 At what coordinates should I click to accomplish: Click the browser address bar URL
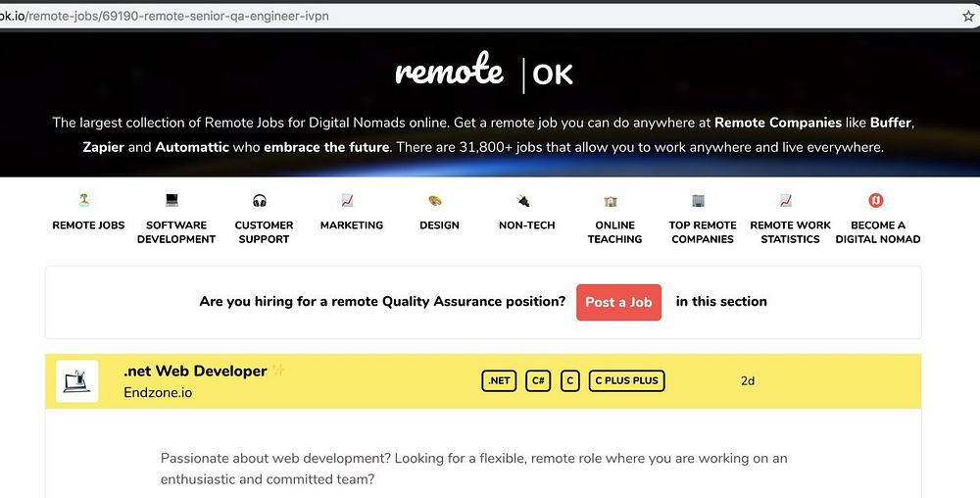coord(165,17)
